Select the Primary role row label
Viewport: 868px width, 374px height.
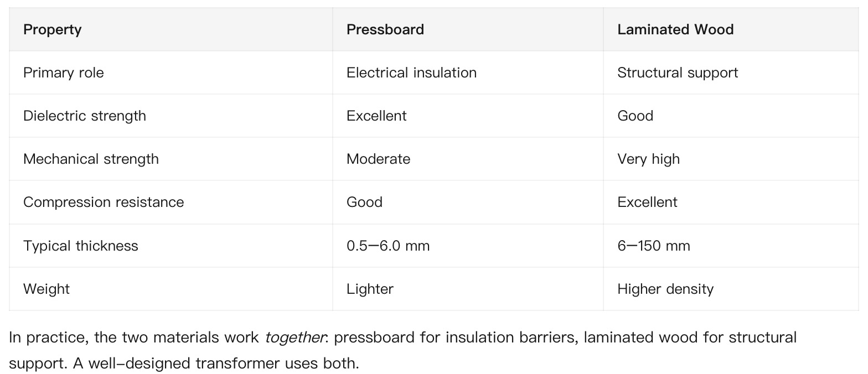click(x=64, y=72)
